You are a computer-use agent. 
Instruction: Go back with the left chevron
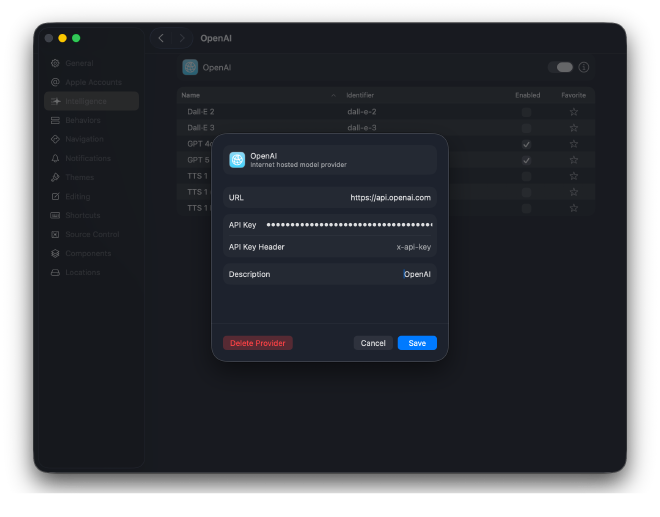(161, 38)
